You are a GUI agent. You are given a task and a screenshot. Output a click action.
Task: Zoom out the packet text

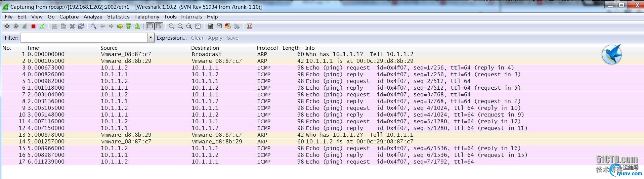pyautogui.click(x=180, y=26)
